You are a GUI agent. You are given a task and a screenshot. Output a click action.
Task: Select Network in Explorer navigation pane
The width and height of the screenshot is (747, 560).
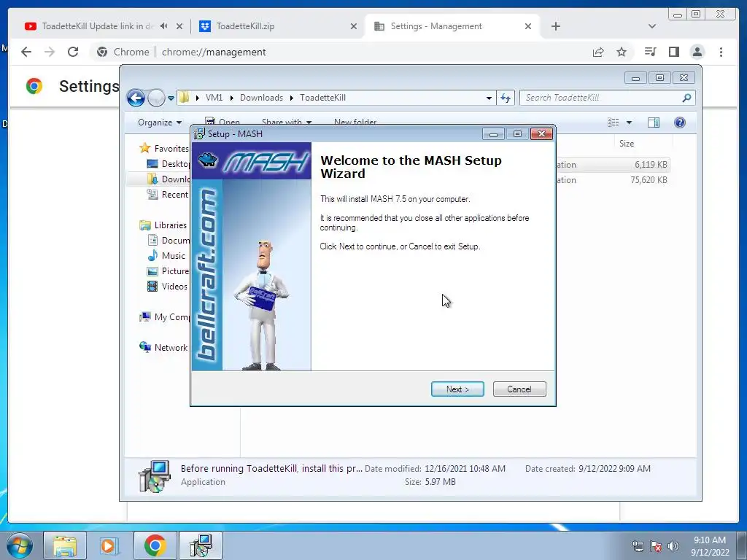pos(164,348)
